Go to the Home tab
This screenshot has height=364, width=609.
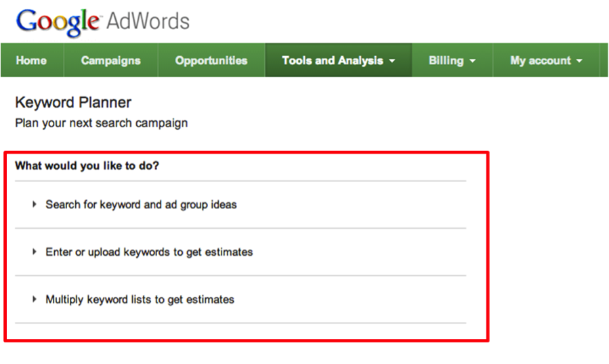31,60
